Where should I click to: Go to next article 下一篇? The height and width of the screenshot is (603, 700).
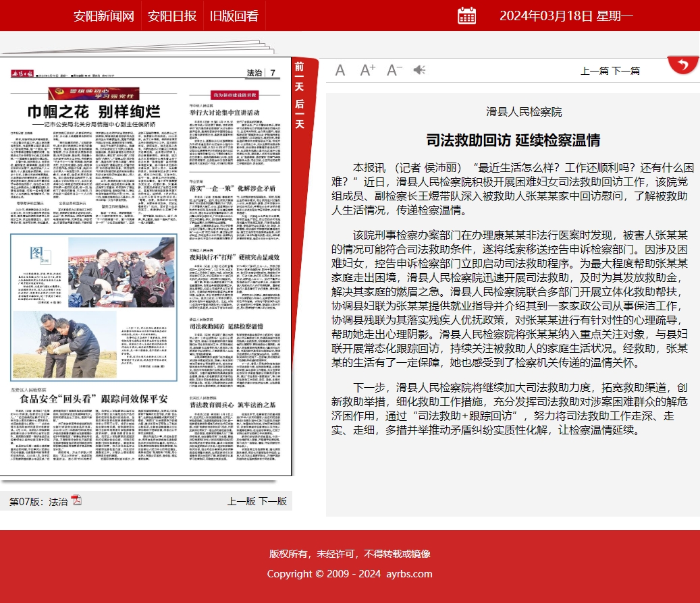pyautogui.click(x=626, y=71)
